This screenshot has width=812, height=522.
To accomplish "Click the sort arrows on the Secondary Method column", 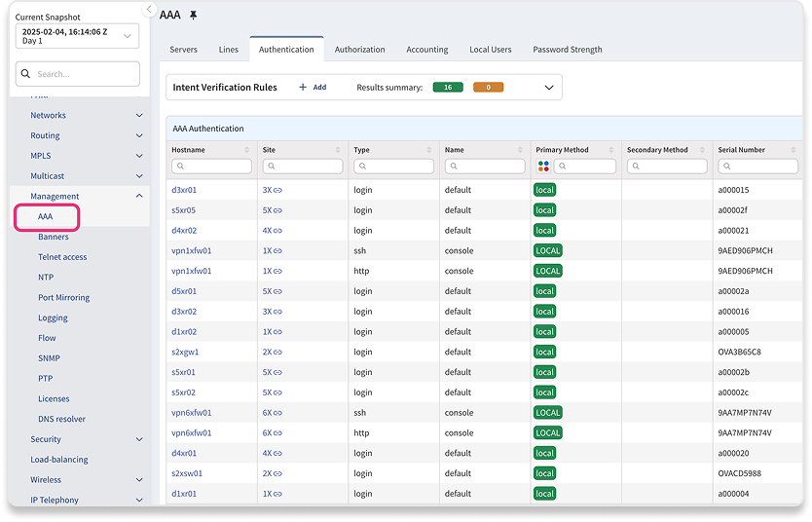I will click(x=702, y=150).
